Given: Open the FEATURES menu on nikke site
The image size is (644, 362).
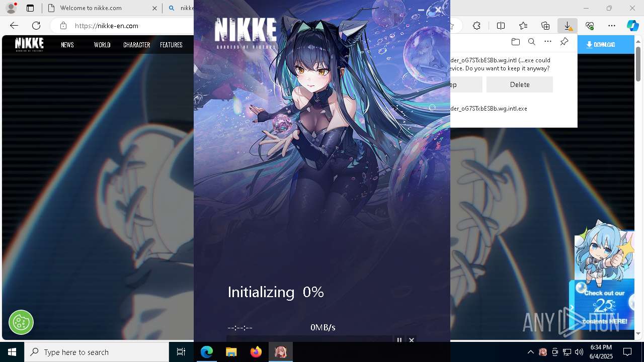Looking at the screenshot, I should pos(171,45).
